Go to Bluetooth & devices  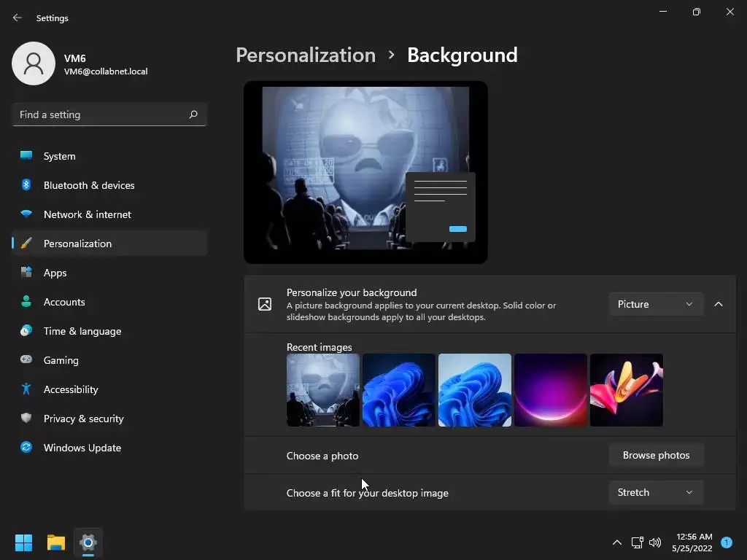[109, 185]
